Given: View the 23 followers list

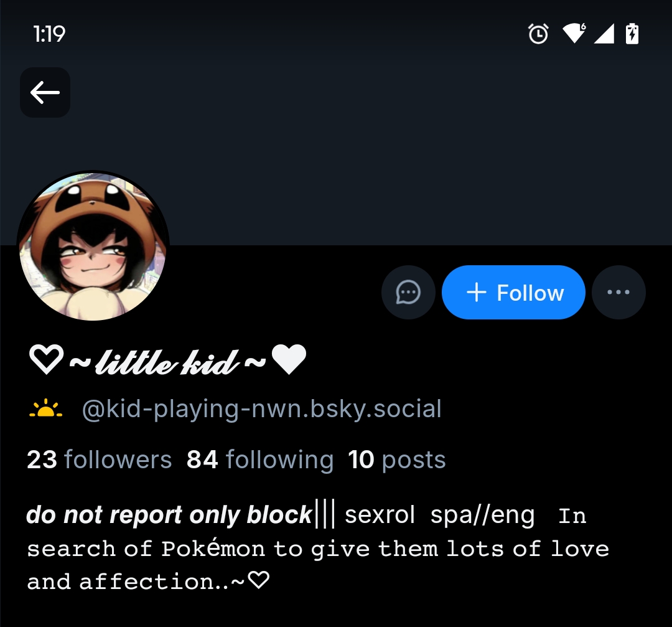Looking at the screenshot, I should (99, 460).
